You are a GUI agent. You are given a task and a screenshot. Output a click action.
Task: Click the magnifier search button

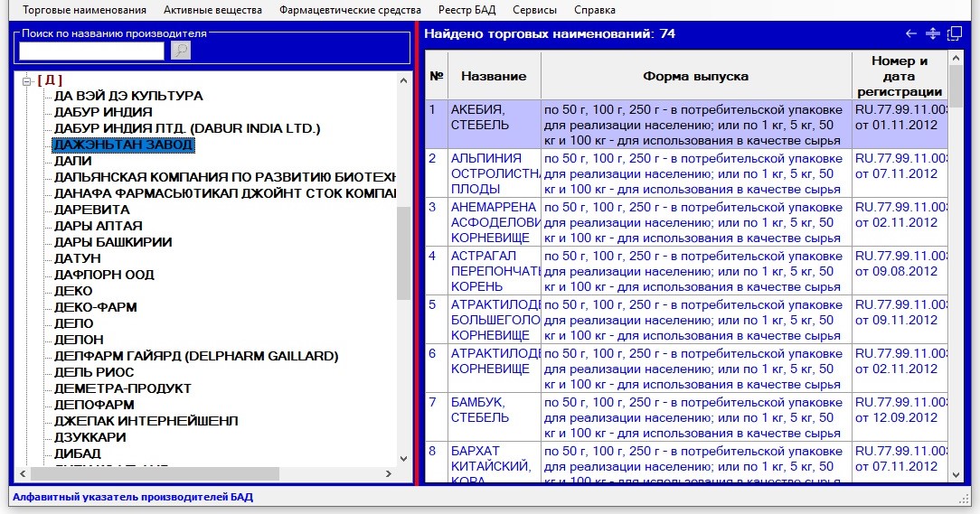[181, 51]
